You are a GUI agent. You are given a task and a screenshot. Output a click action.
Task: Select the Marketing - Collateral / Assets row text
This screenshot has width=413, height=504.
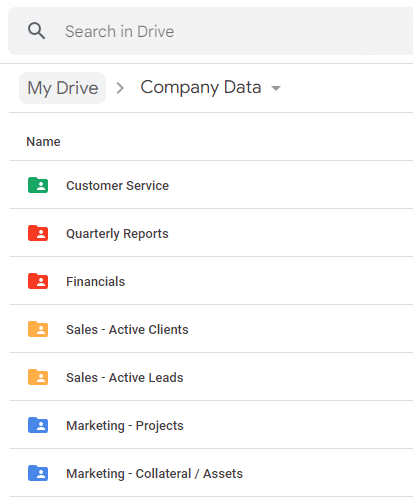tap(154, 474)
